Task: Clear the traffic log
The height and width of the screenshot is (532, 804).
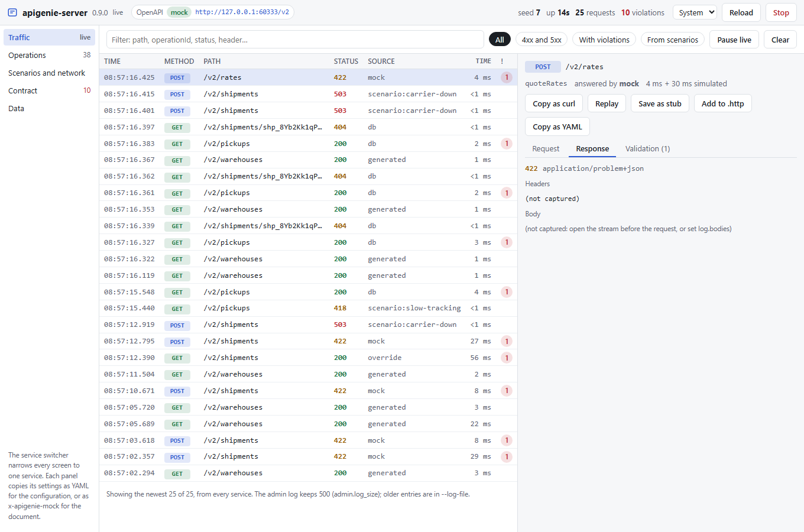Action: coord(780,40)
